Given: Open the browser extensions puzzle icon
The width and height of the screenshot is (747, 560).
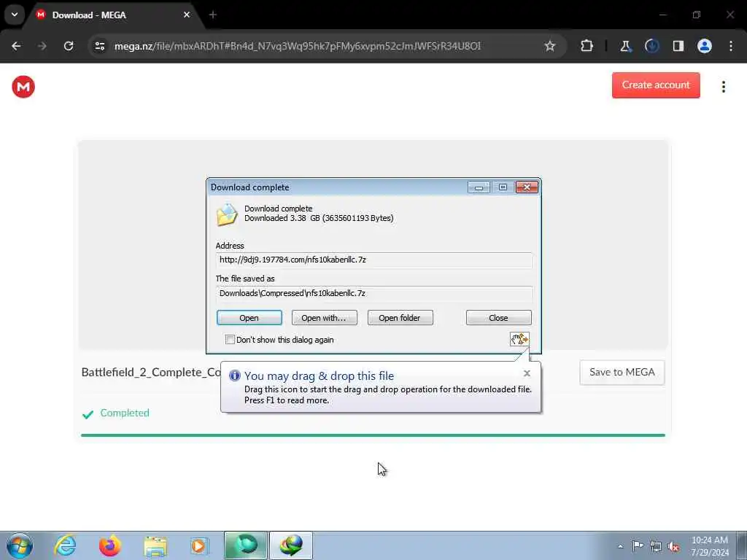Looking at the screenshot, I should pos(587,46).
